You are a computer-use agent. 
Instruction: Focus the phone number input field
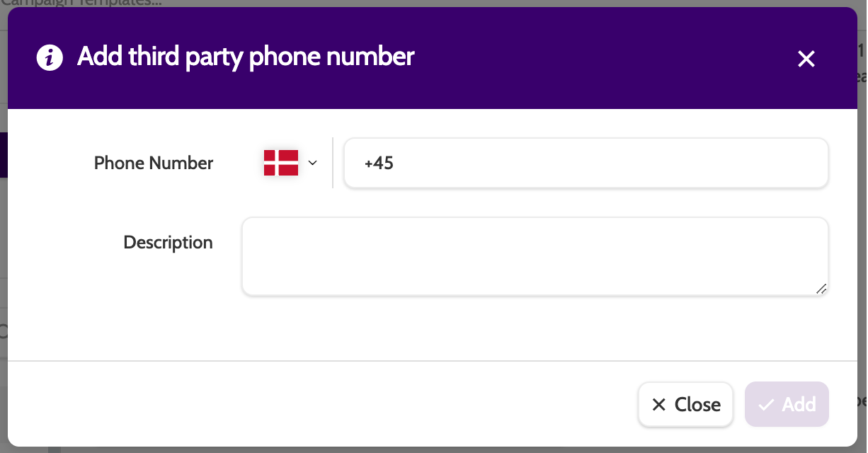[x=585, y=164]
